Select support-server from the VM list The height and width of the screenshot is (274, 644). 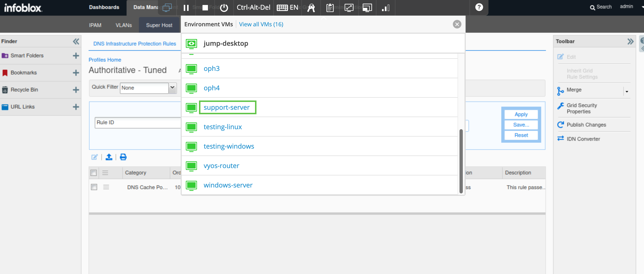click(226, 107)
